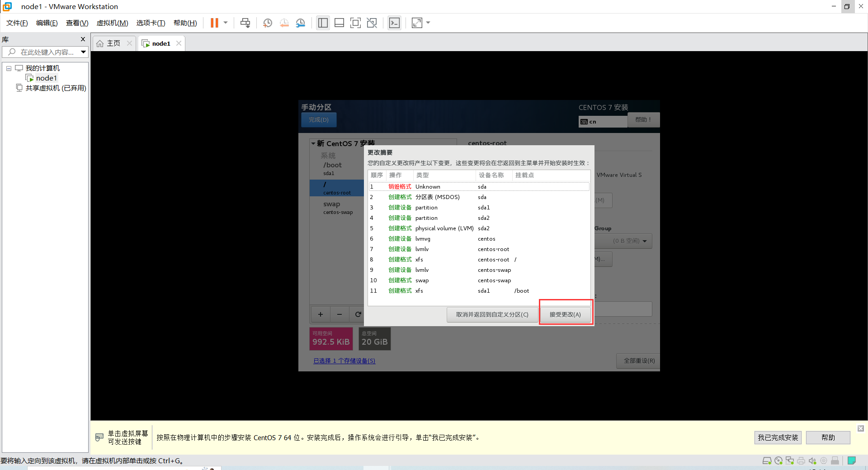This screenshot has width=868, height=470.
Task: Collapse the 我的计算机 tree node
Action: pyautogui.click(x=9, y=68)
